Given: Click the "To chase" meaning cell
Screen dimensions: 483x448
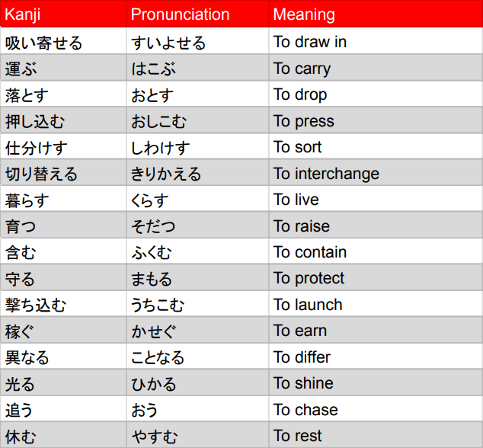Looking at the screenshot, I should pos(305,410).
